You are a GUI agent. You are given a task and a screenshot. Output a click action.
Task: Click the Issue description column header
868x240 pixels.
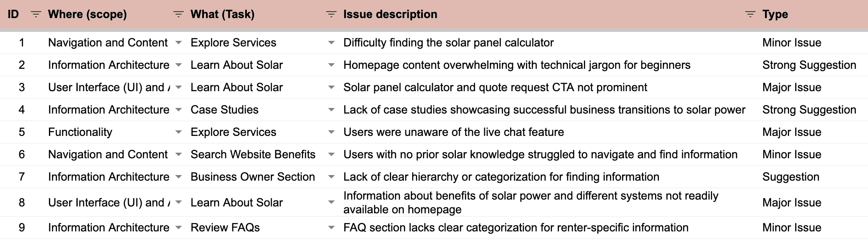click(x=390, y=14)
